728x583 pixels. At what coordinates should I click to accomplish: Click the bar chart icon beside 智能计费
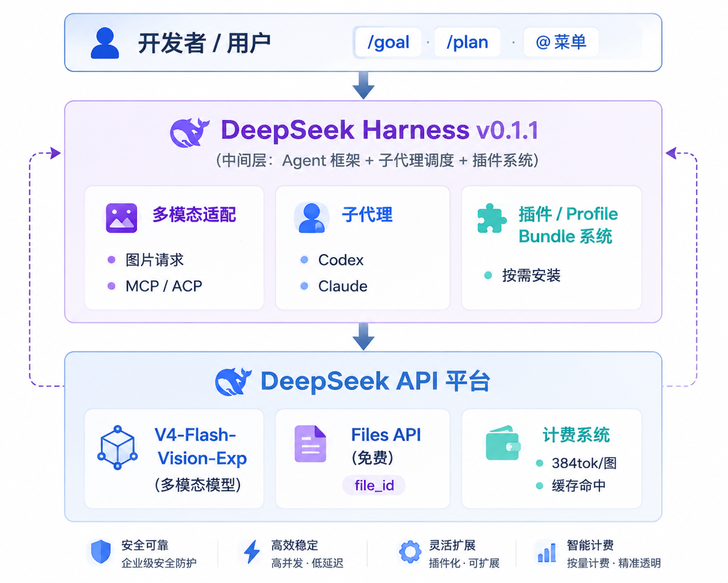coord(547,552)
